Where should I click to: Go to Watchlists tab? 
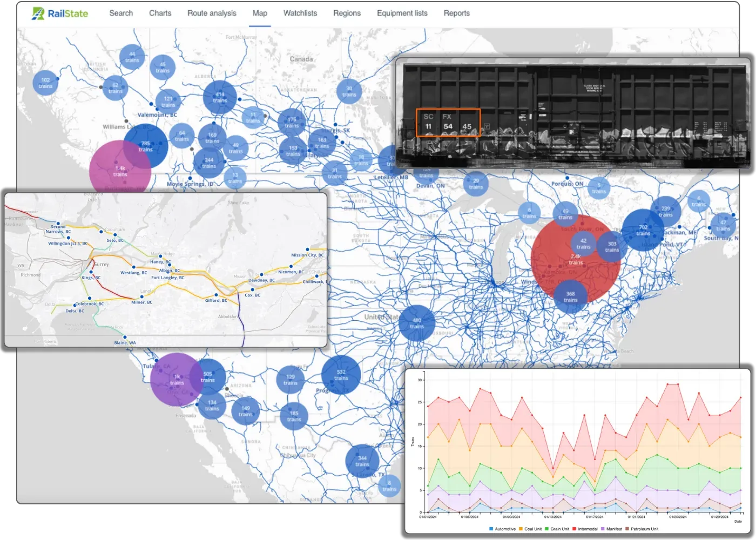(x=300, y=13)
